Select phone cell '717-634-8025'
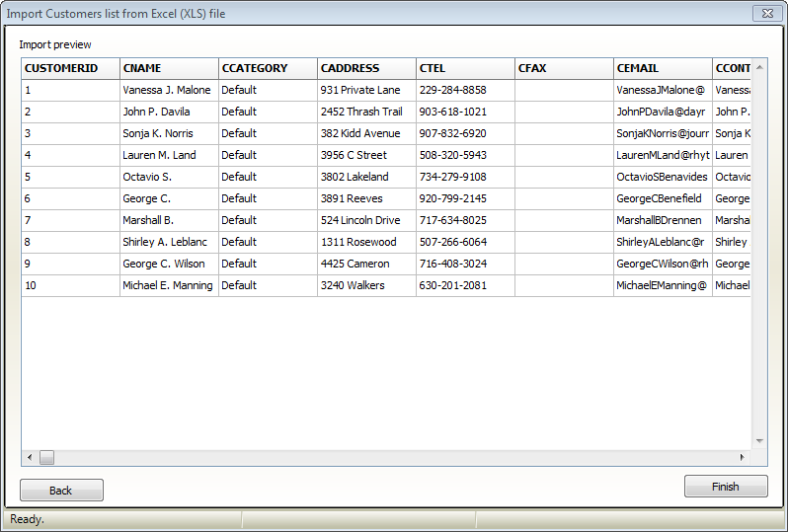Viewport: 788px width, 532px height. click(465, 220)
